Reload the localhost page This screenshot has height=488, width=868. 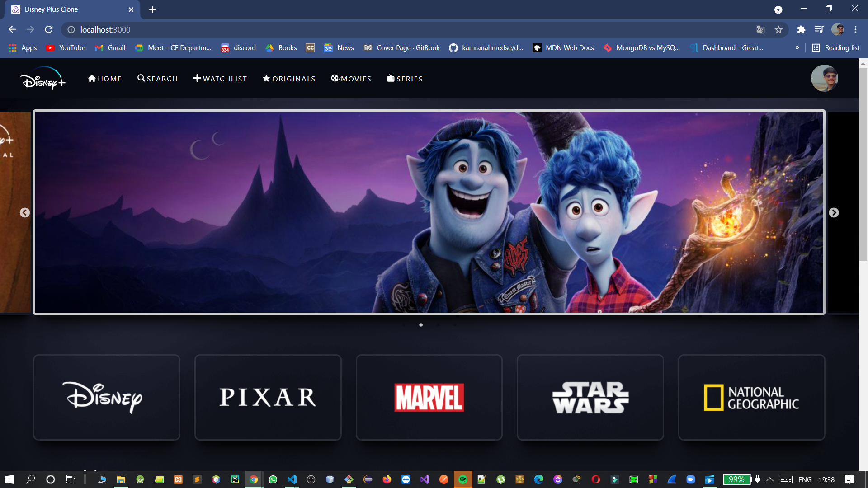[x=49, y=29]
